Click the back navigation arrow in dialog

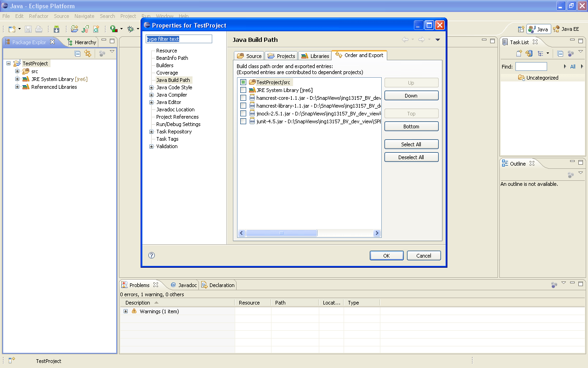tap(405, 40)
